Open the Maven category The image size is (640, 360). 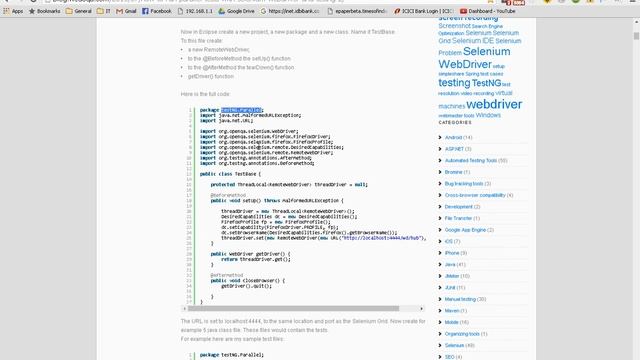click(x=452, y=311)
